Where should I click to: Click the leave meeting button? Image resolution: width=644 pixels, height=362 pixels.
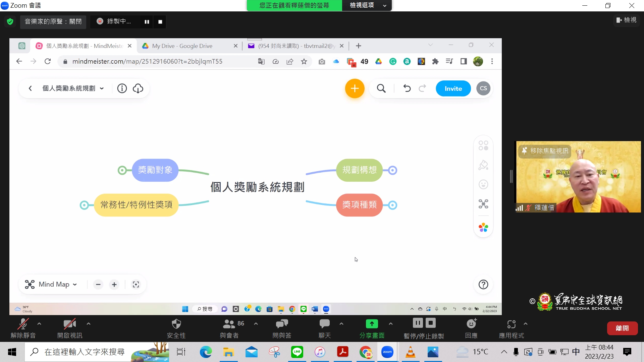622,328
